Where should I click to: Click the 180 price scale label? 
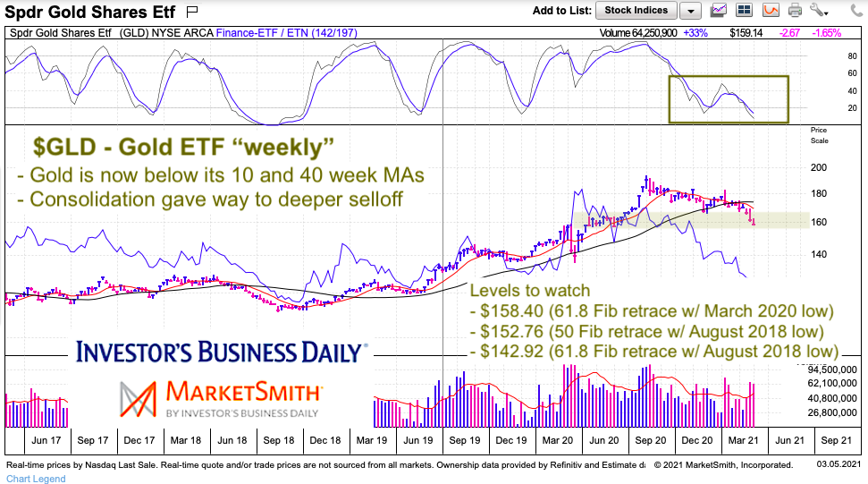[819, 193]
